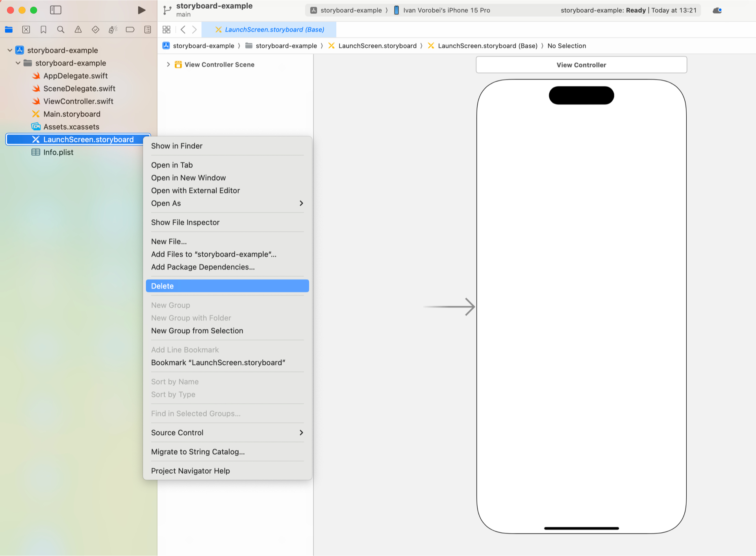Select Source Control submenu arrow
This screenshot has width=756, height=556.
pyautogui.click(x=301, y=433)
